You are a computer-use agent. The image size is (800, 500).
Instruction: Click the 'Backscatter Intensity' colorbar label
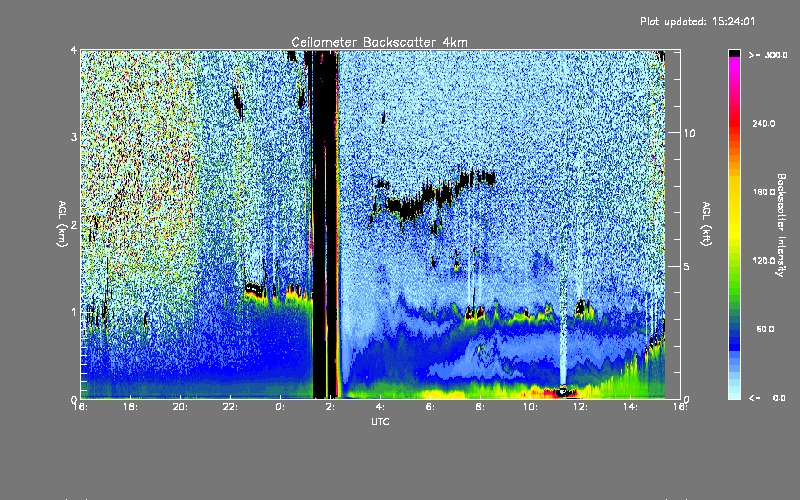point(781,225)
